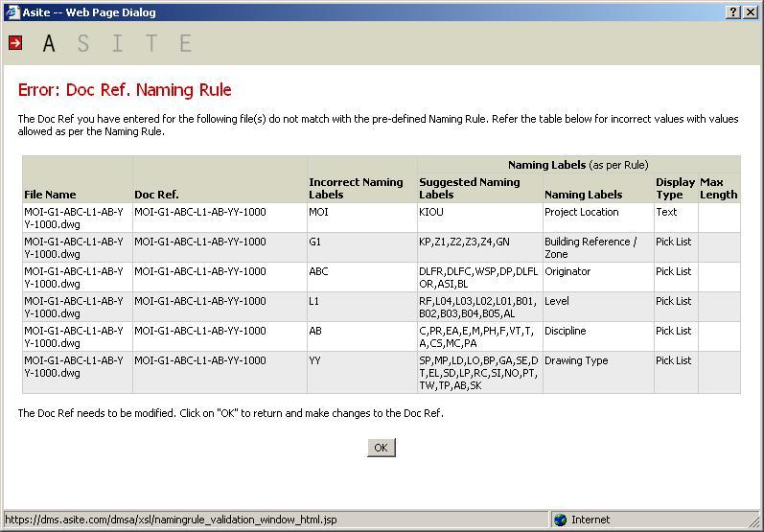Click the Discipline naming label

point(566,331)
